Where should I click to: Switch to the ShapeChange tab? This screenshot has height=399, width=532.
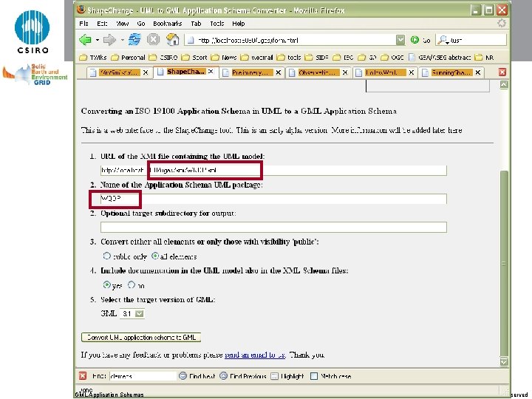coord(186,72)
